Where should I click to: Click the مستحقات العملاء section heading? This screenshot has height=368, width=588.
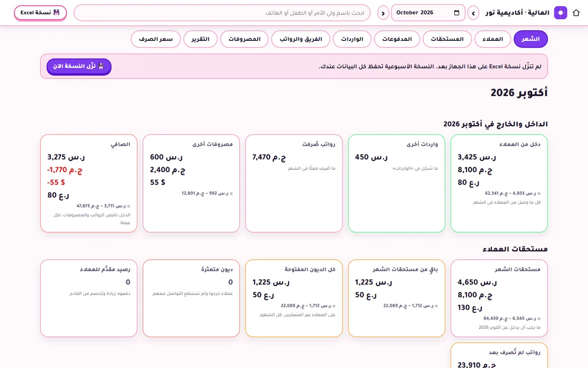click(x=515, y=249)
